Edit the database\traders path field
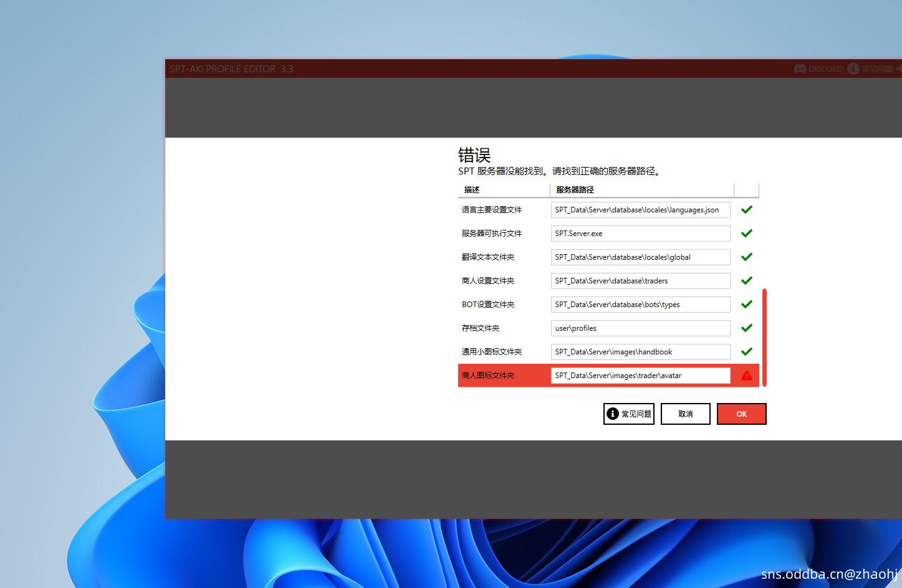The image size is (902, 588). point(640,281)
